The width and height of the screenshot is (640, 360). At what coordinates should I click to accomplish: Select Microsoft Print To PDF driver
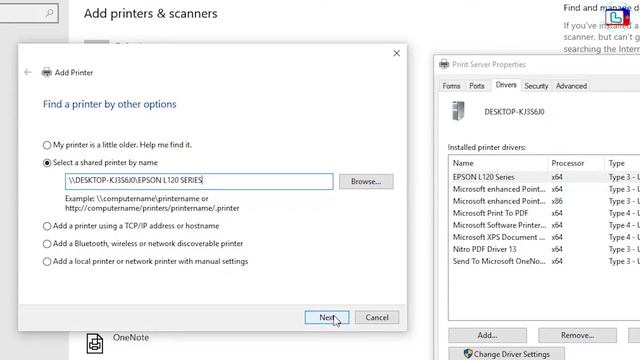click(x=544, y=213)
